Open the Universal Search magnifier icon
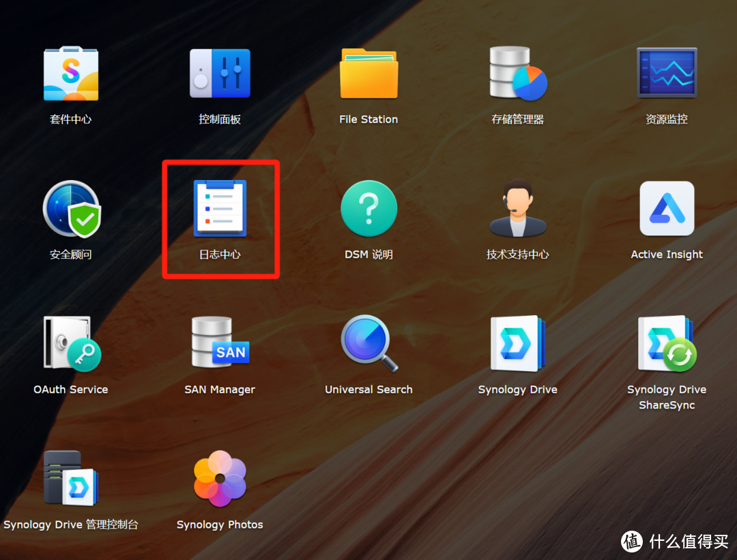 click(x=369, y=343)
